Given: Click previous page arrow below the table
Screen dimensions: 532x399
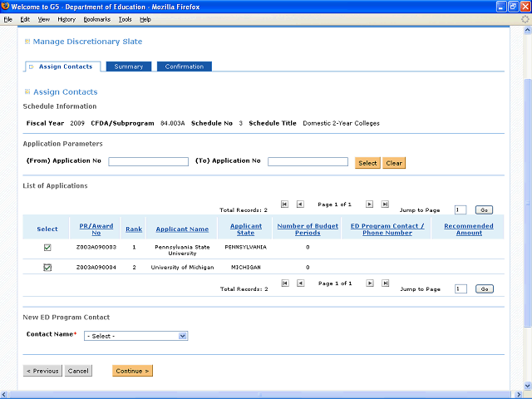Looking at the screenshot, I should (300, 283).
